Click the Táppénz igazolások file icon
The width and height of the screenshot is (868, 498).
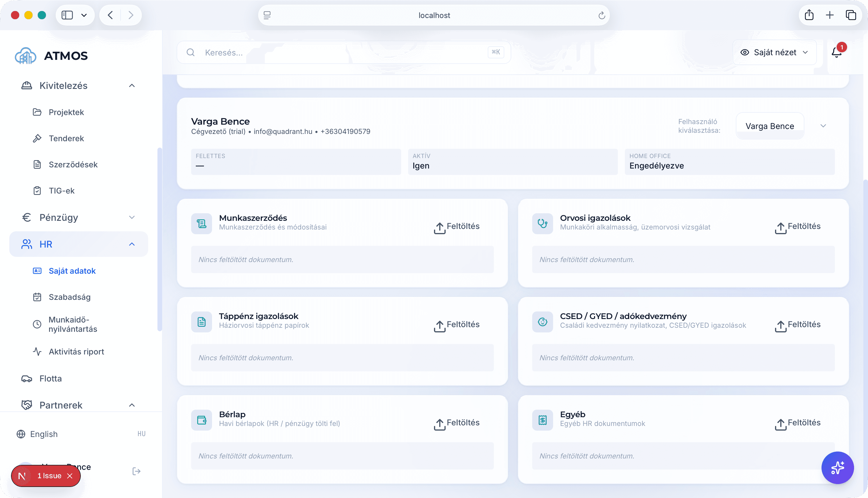(x=201, y=322)
